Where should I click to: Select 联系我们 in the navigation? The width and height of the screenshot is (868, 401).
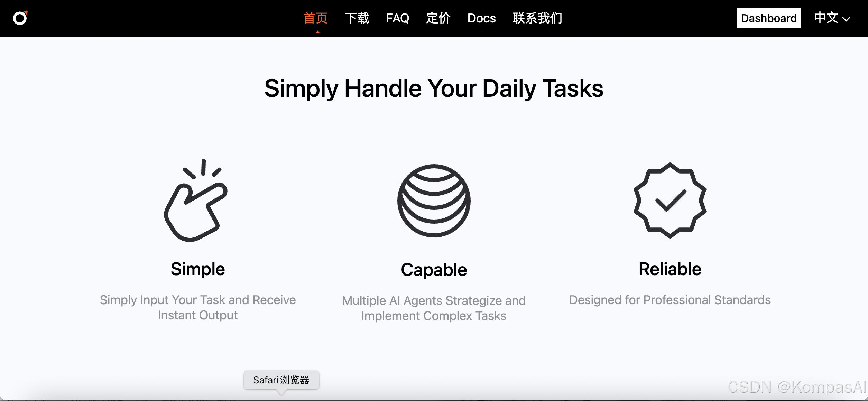(x=537, y=18)
